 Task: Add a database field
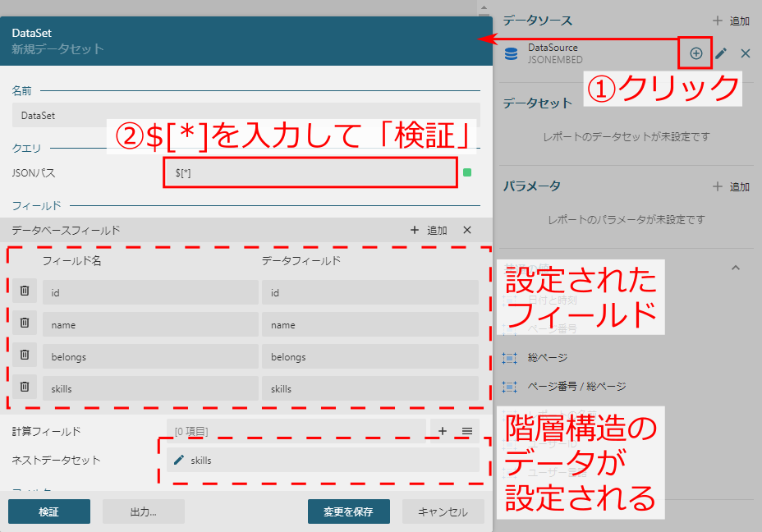[429, 231]
